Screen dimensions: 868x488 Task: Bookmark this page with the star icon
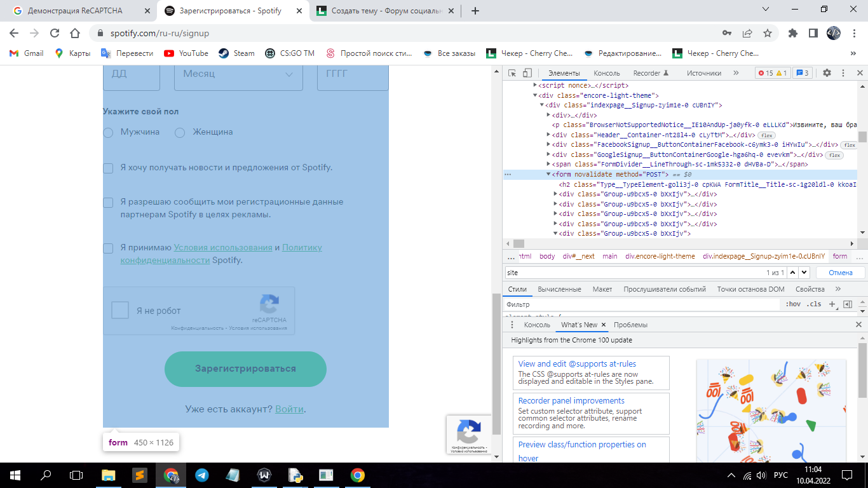click(x=768, y=33)
